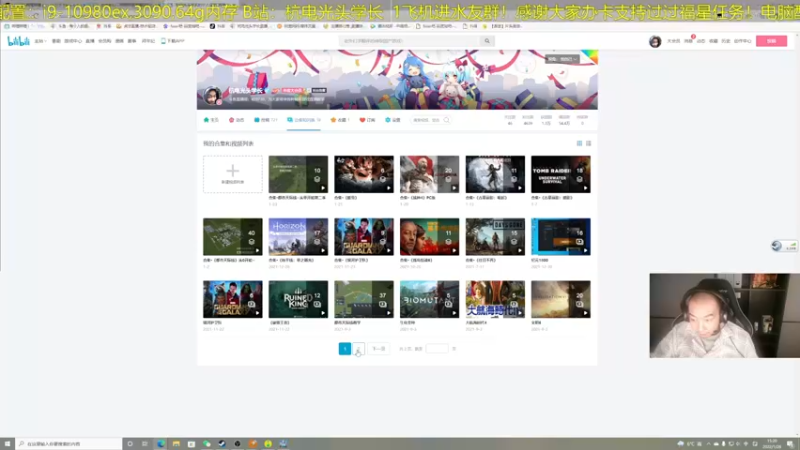Viewport: 800px width, 450px height.
Task: Open the Biomutant playlist thumbnail
Action: (430, 299)
